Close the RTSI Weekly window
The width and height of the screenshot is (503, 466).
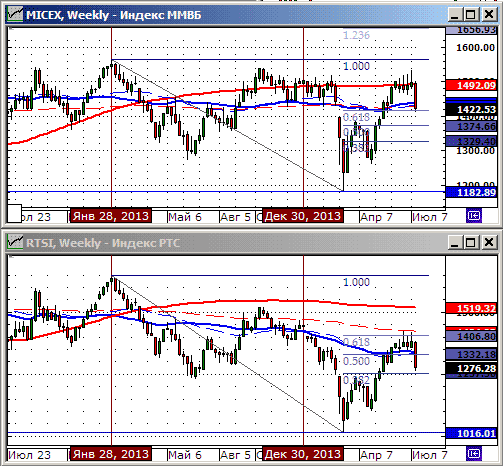[489, 242]
